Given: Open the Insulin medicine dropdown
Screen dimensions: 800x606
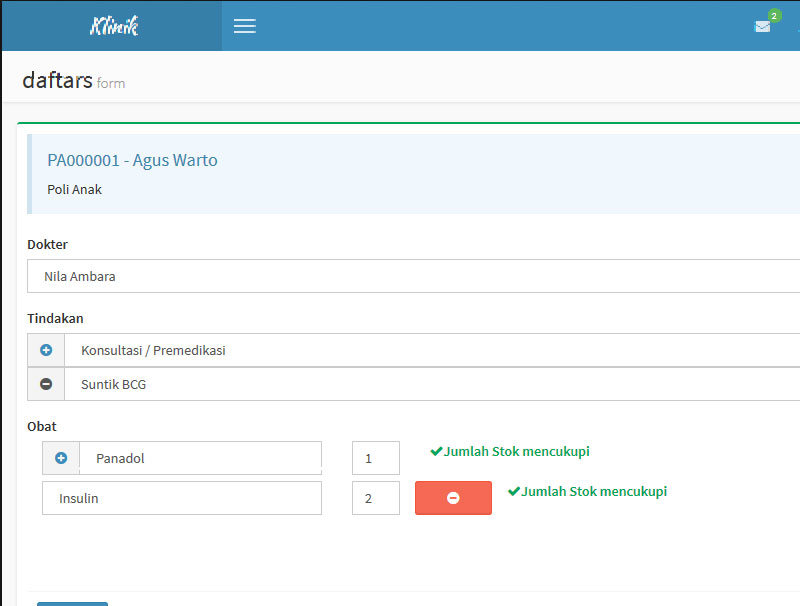Looking at the screenshot, I should tap(182, 498).
